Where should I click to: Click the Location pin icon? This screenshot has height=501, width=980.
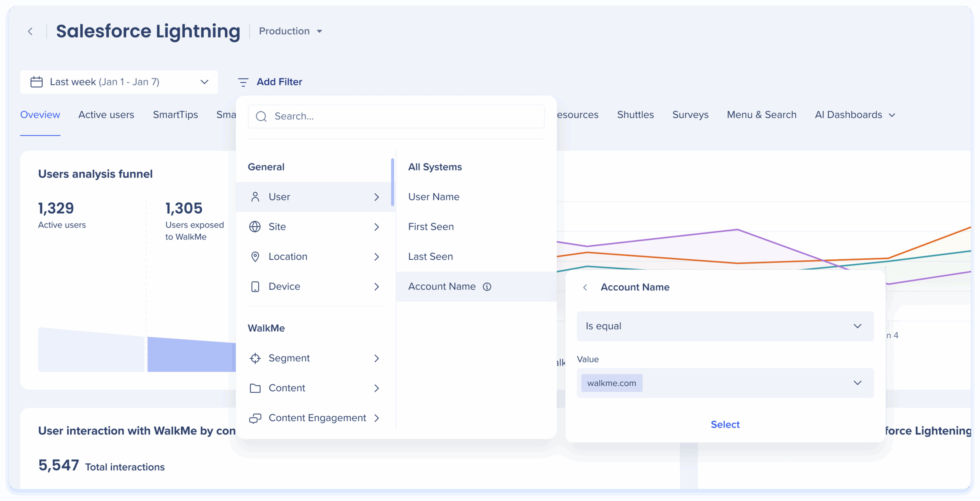click(255, 257)
